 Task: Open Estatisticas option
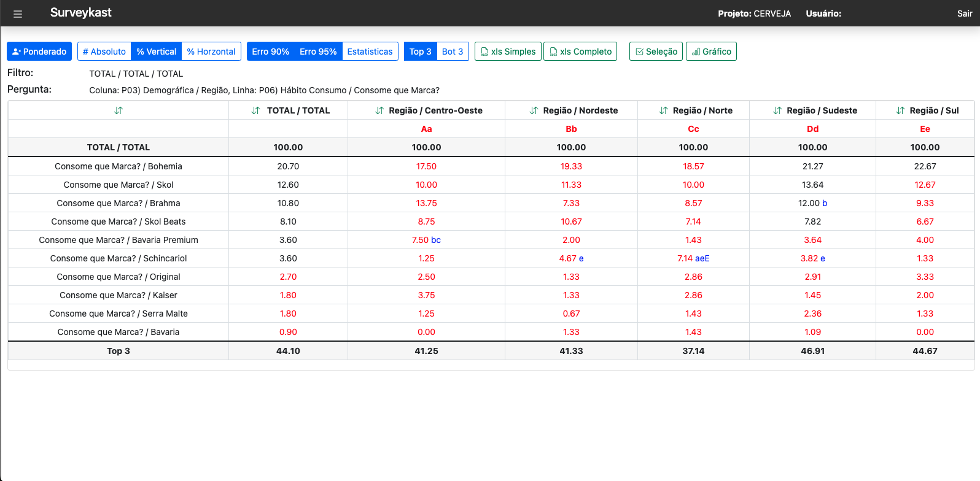point(370,52)
